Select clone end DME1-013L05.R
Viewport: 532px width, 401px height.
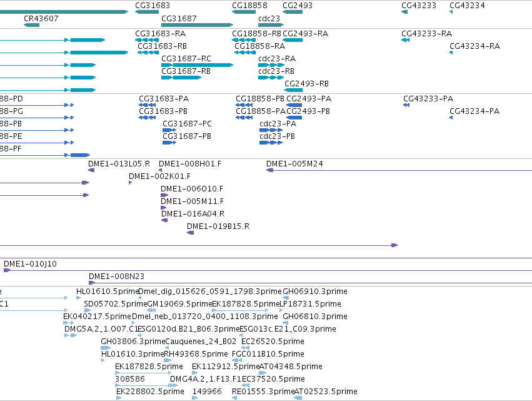click(119, 164)
